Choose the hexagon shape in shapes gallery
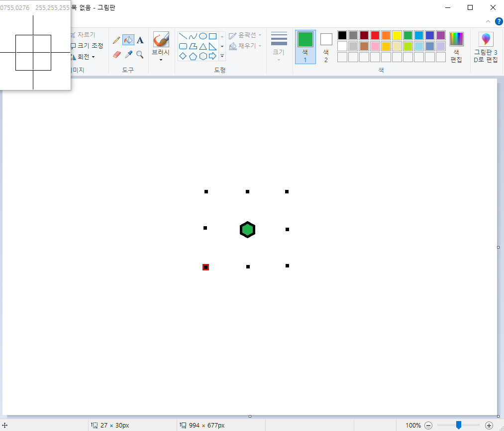504x431 pixels. pos(203,56)
